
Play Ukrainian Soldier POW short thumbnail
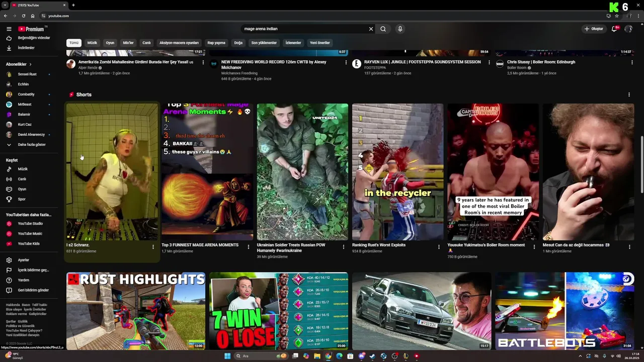(x=302, y=172)
